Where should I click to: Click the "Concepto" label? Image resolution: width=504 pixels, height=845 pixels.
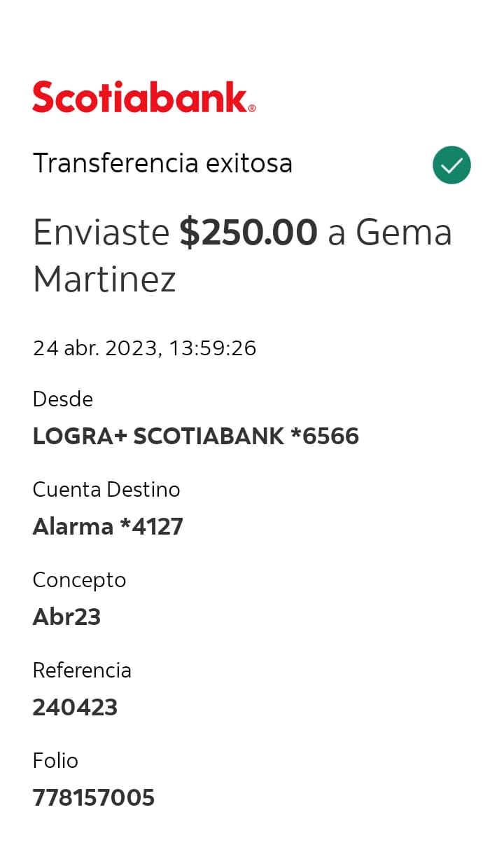tap(79, 580)
